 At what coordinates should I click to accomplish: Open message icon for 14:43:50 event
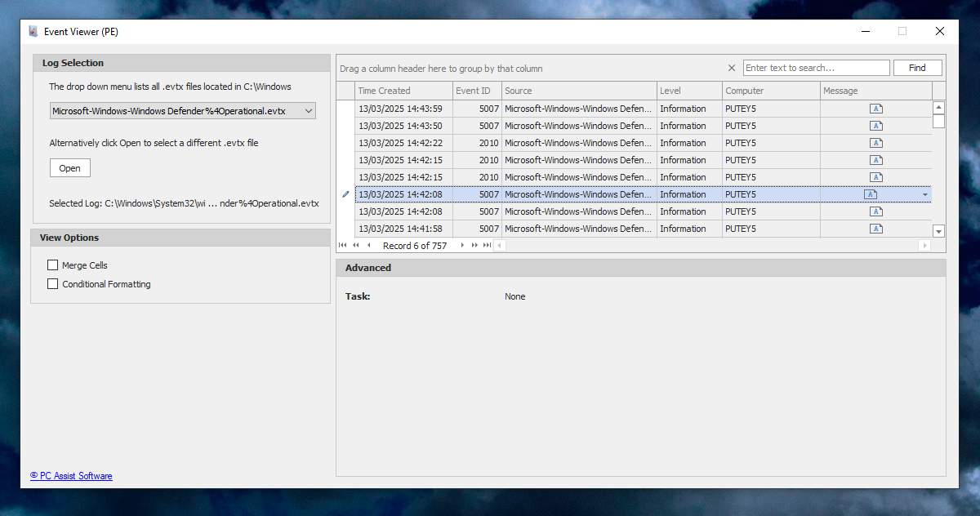point(875,126)
